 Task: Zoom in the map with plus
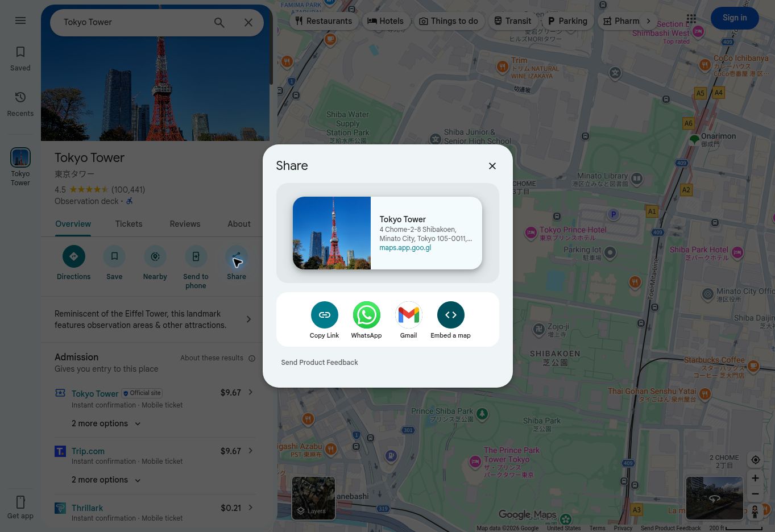[755, 479]
